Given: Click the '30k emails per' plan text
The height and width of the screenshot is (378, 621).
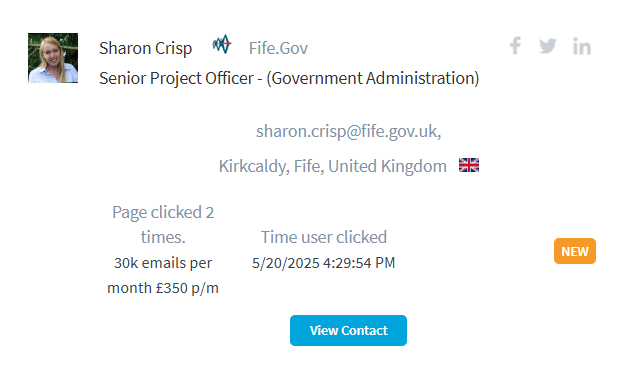Looking at the screenshot, I should pyautogui.click(x=163, y=263).
